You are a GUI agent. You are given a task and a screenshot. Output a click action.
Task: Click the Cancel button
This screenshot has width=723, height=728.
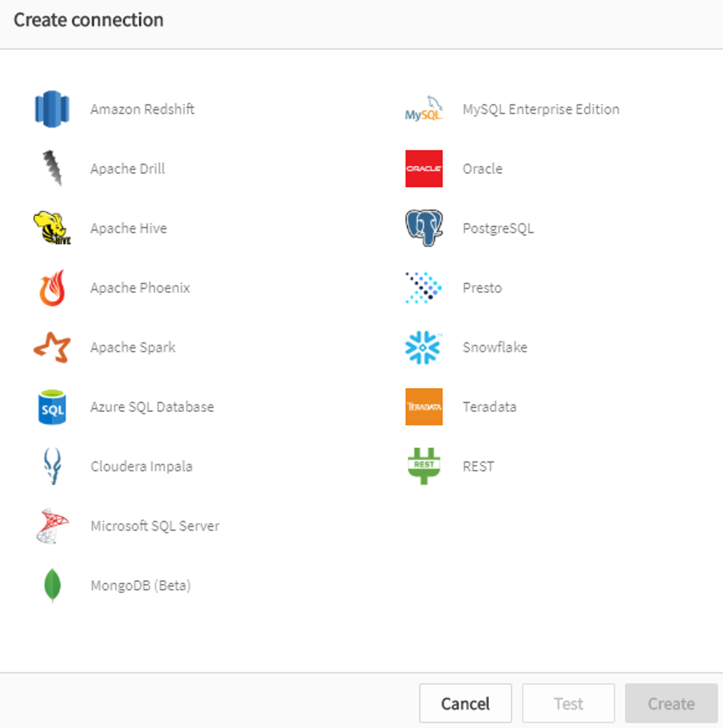tap(465, 703)
